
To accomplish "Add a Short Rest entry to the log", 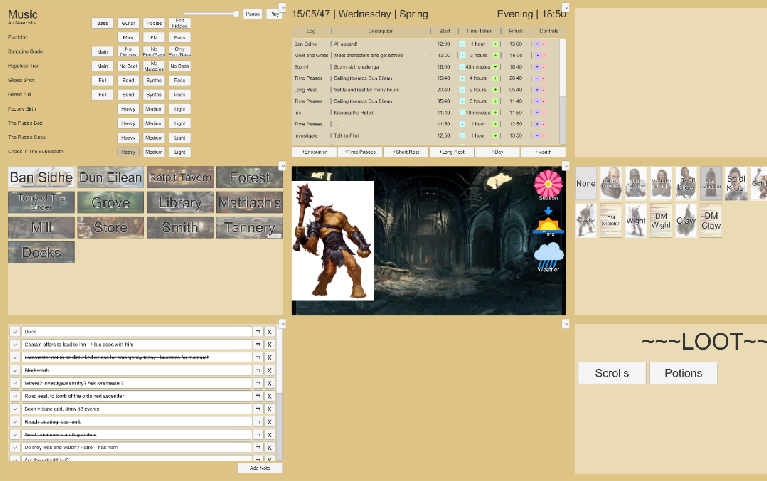I will tap(405, 151).
